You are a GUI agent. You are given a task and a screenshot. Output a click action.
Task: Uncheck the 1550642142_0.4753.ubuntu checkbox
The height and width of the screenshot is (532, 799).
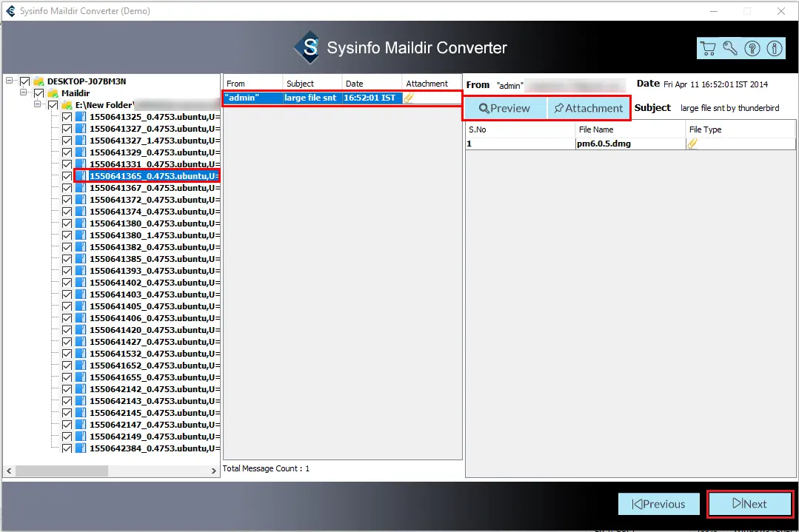coord(67,389)
